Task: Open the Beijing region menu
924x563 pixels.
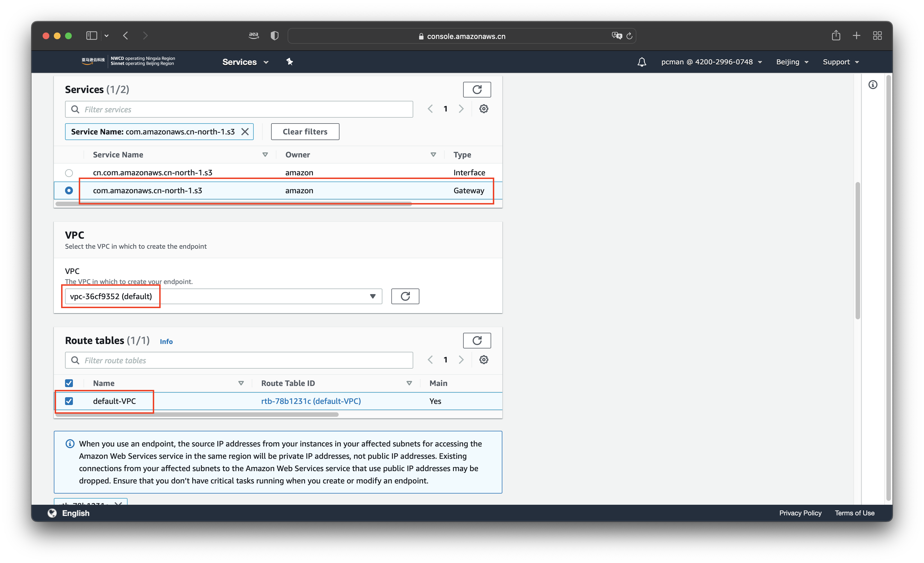Action: [x=792, y=62]
